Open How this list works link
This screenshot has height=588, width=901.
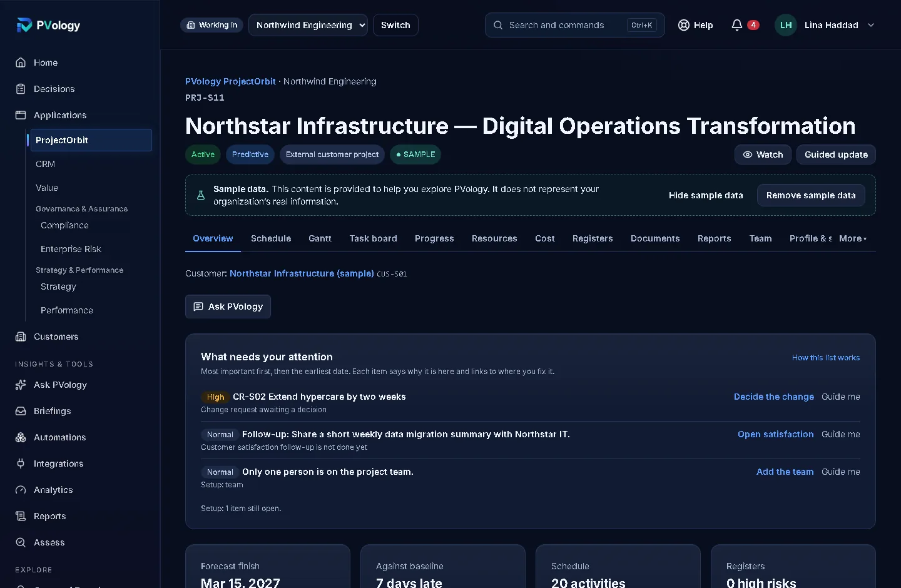tap(826, 358)
